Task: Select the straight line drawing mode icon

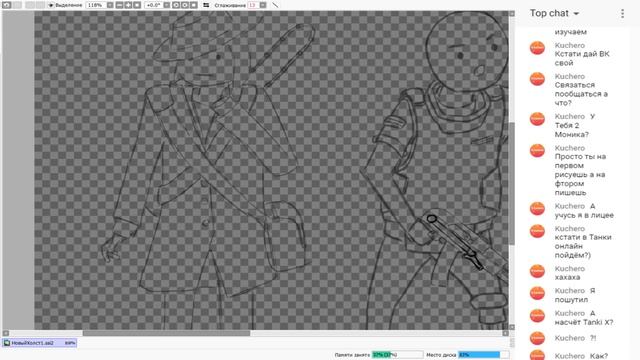Action: (276, 5)
